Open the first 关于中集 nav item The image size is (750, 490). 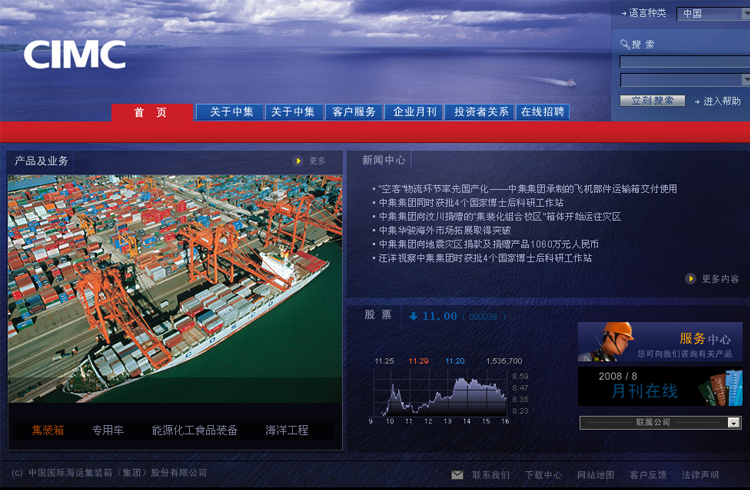230,112
